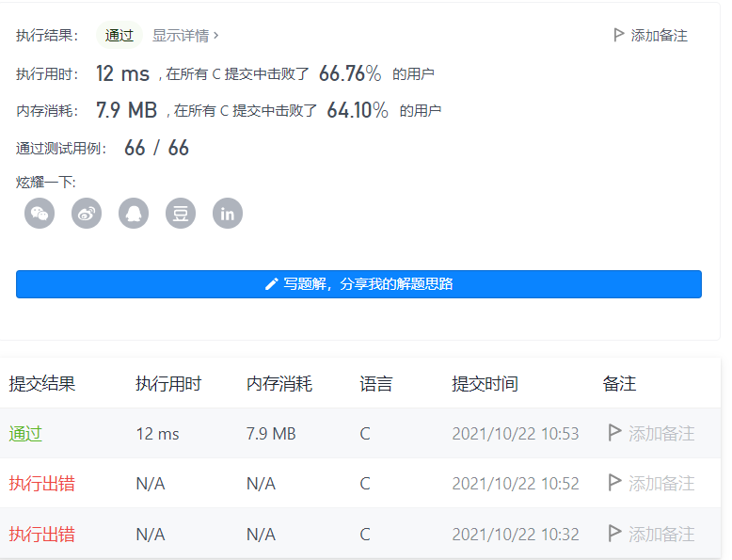Expand 显示详情 to show result details
The image size is (732, 560).
[185, 35]
